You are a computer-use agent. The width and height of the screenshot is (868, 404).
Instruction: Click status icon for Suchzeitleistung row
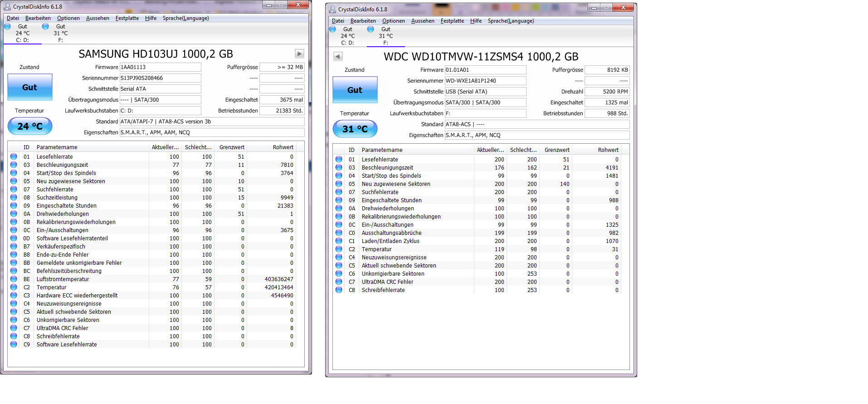pyautogui.click(x=14, y=197)
